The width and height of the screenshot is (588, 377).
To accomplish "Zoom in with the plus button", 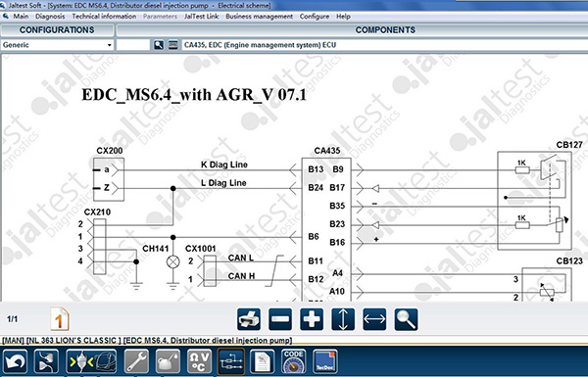I will (312, 319).
